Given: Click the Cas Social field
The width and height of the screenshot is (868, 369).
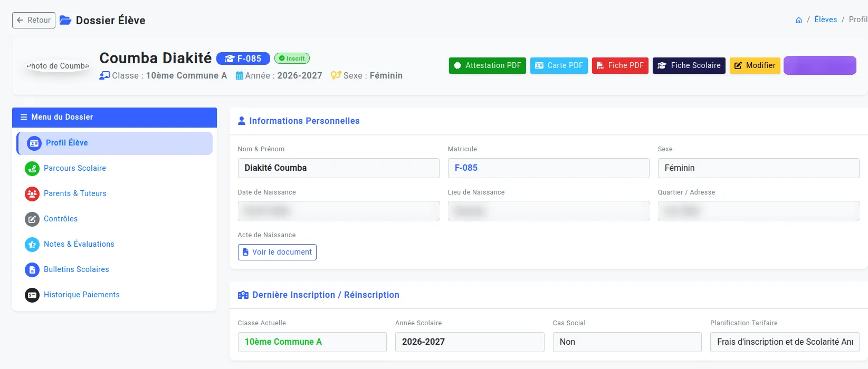Looking at the screenshot, I should pos(627,342).
